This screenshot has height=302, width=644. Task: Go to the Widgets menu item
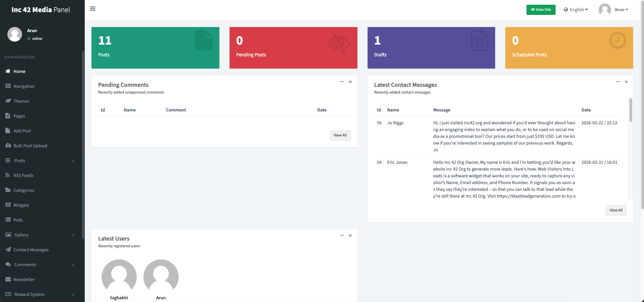pyautogui.click(x=21, y=205)
